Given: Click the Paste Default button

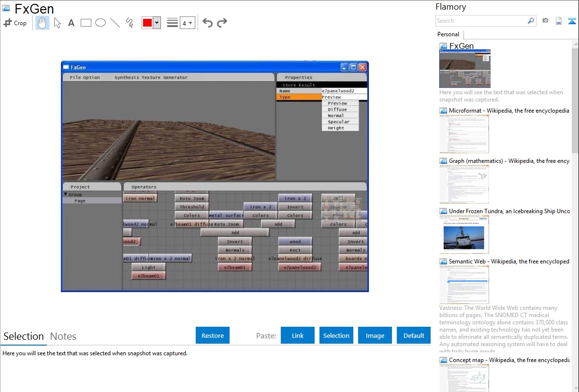Looking at the screenshot, I should 414,335.
